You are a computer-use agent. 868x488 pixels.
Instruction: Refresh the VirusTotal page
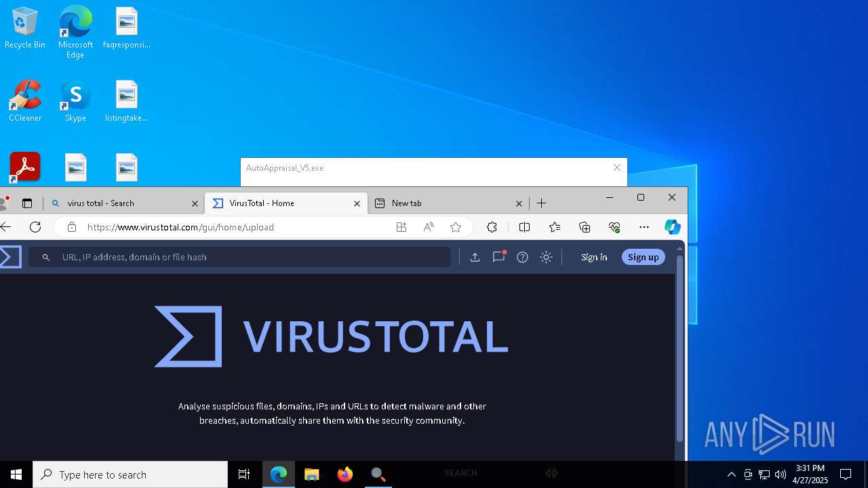(x=35, y=227)
